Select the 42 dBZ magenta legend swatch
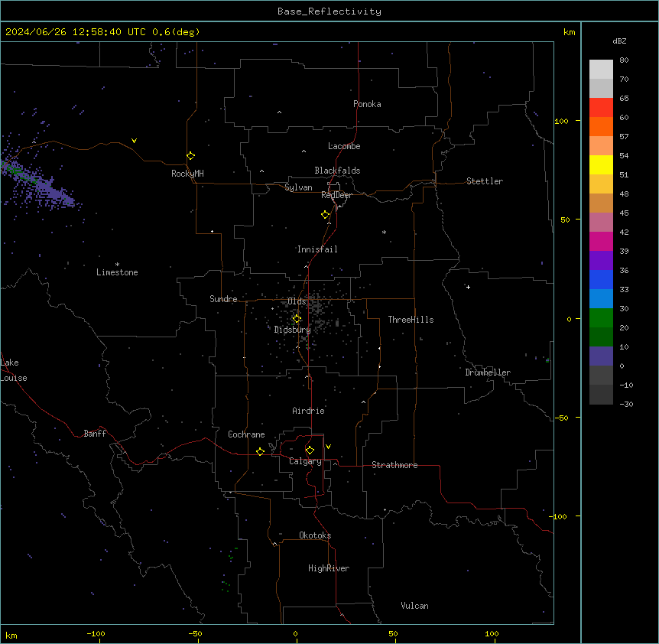 point(601,241)
